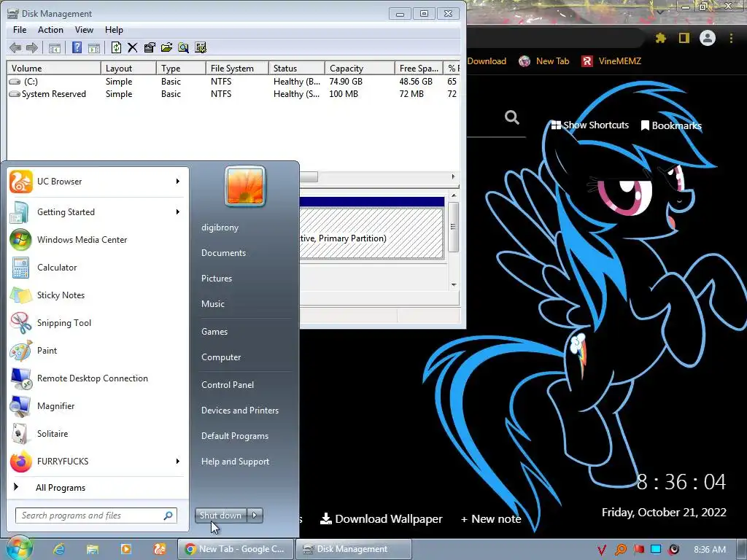The image size is (747, 560).
Task: Click the user account flower picture
Action: (245, 186)
